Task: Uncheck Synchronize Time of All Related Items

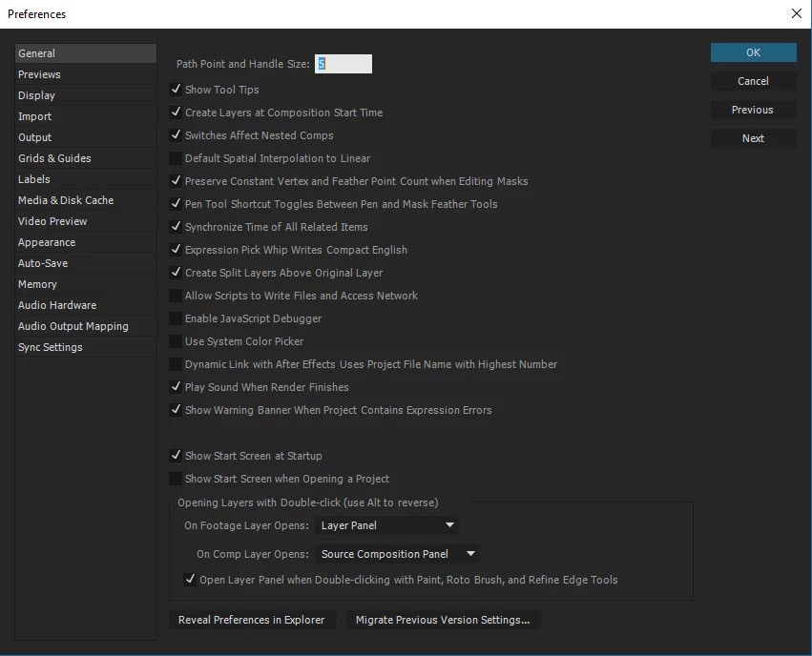Action: pyautogui.click(x=176, y=226)
